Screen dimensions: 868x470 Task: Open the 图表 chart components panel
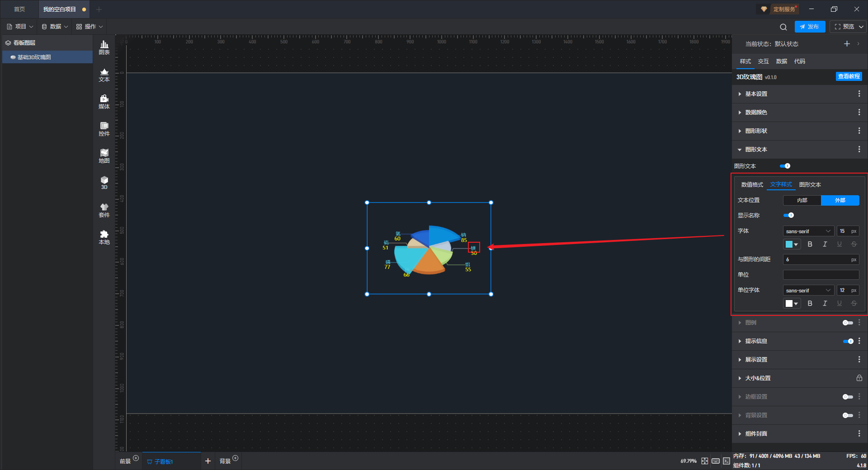point(104,47)
